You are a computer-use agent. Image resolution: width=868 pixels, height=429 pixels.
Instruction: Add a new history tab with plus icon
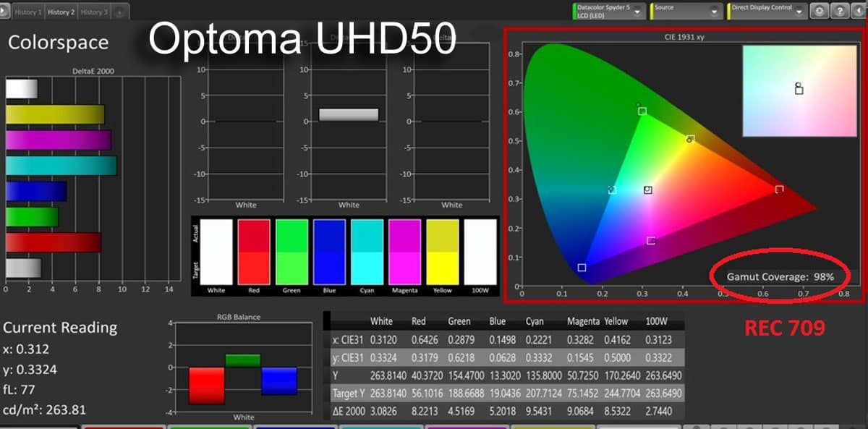(119, 12)
